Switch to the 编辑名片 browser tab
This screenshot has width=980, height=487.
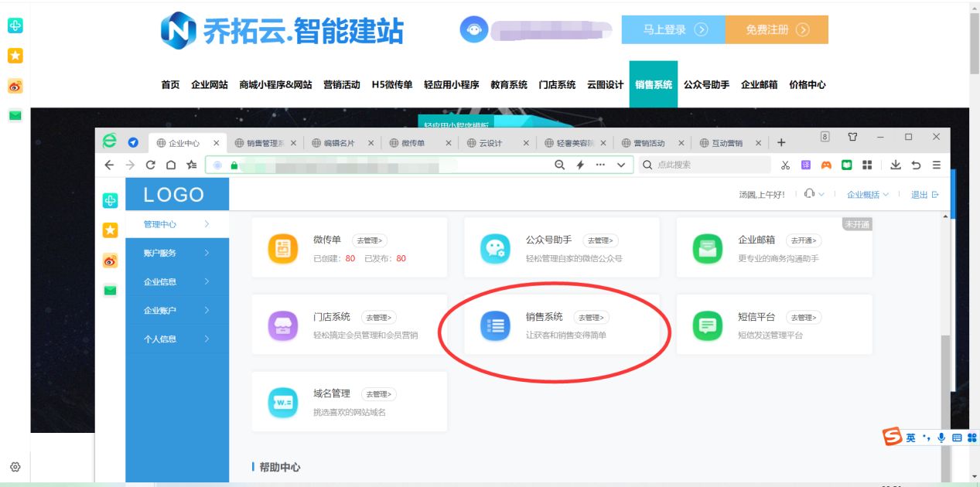[342, 143]
